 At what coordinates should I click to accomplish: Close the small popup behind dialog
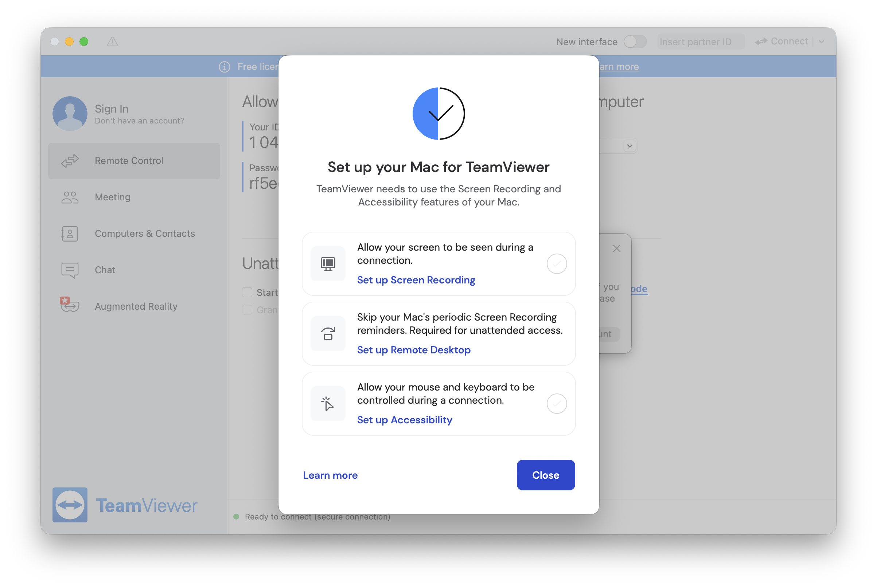click(x=616, y=248)
